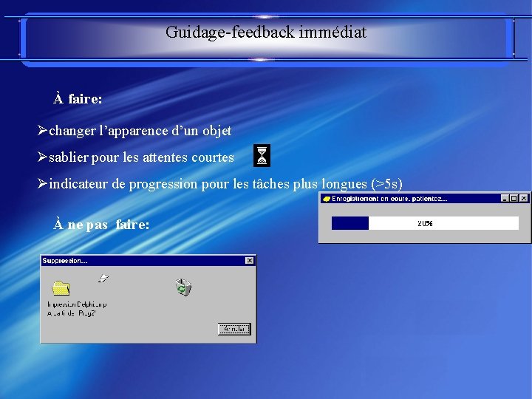Click the 'À faire:' heading
The width and height of the screenshot is (532, 399).
pyautogui.click(x=78, y=98)
